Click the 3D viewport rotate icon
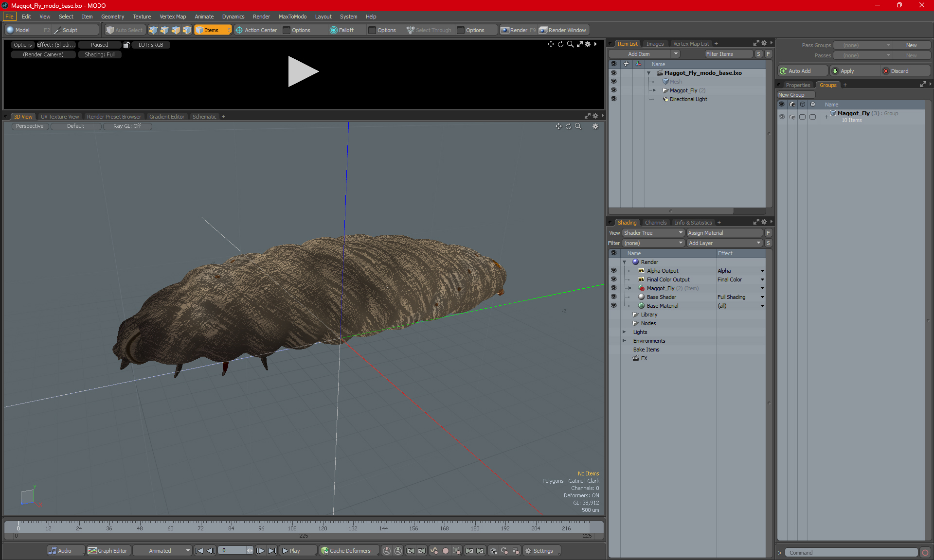 568,126
